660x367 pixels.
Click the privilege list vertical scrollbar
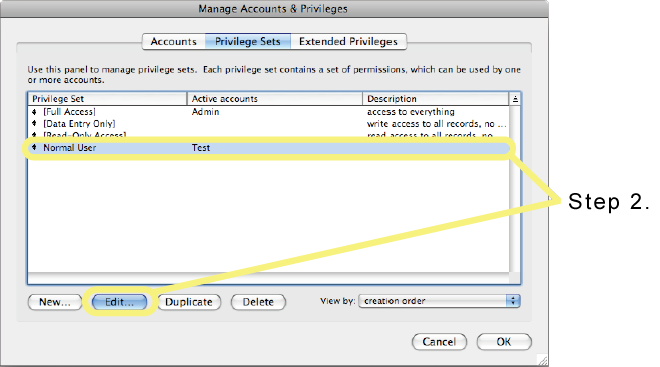point(514,189)
